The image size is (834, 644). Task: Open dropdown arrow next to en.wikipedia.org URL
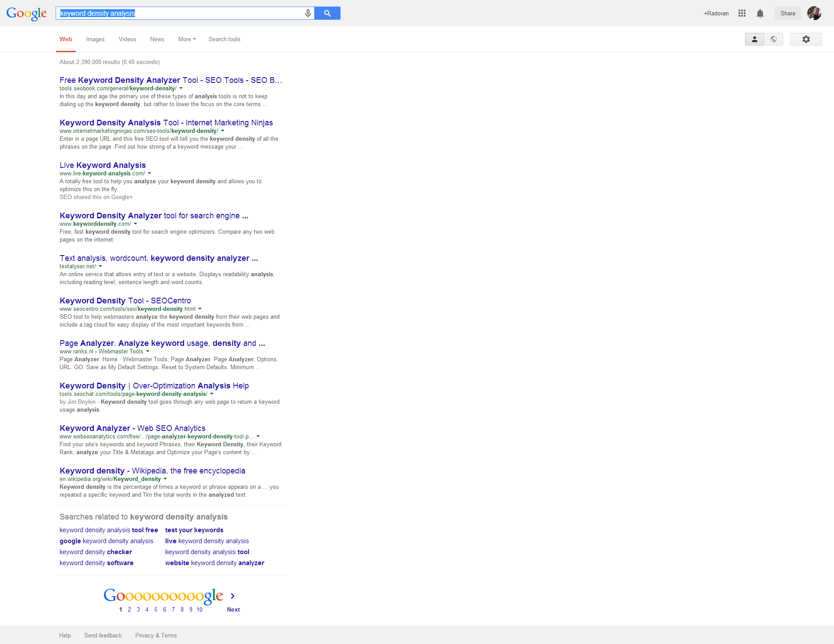click(x=165, y=479)
